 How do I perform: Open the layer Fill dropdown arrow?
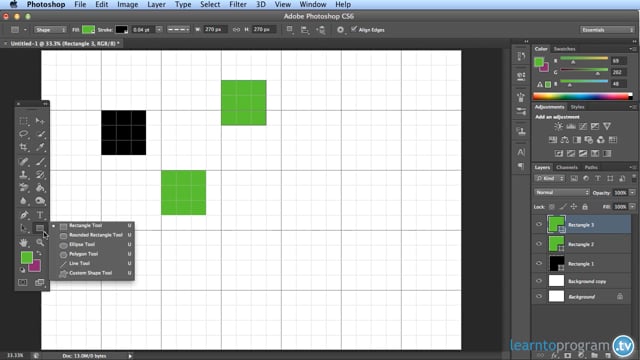coord(632,207)
